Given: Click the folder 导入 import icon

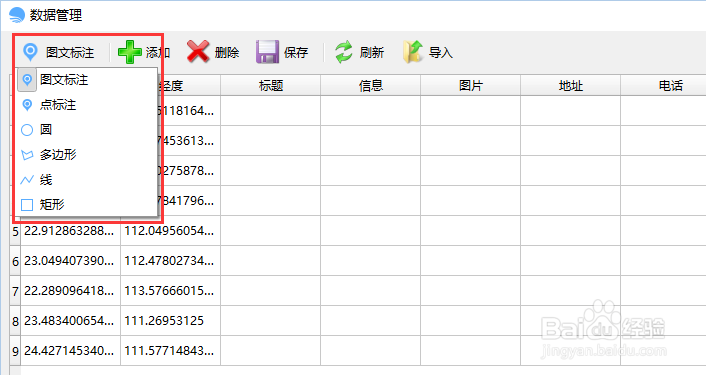Looking at the screenshot, I should (413, 51).
